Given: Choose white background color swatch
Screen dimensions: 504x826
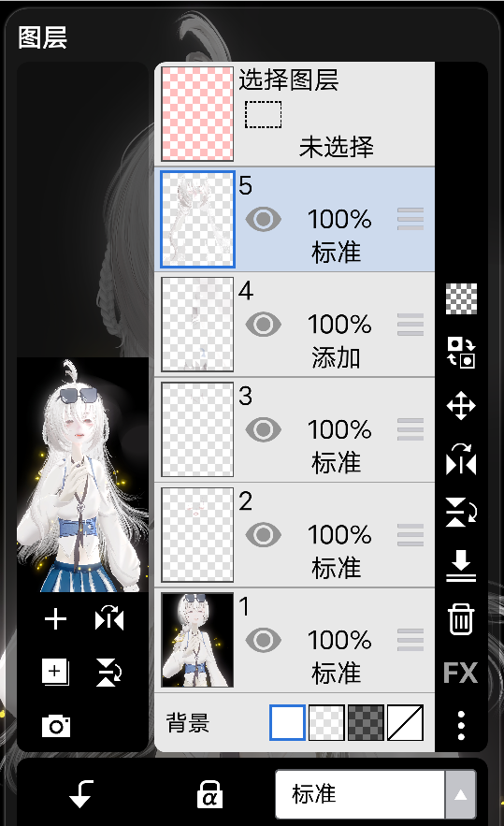Looking at the screenshot, I should point(287,723).
